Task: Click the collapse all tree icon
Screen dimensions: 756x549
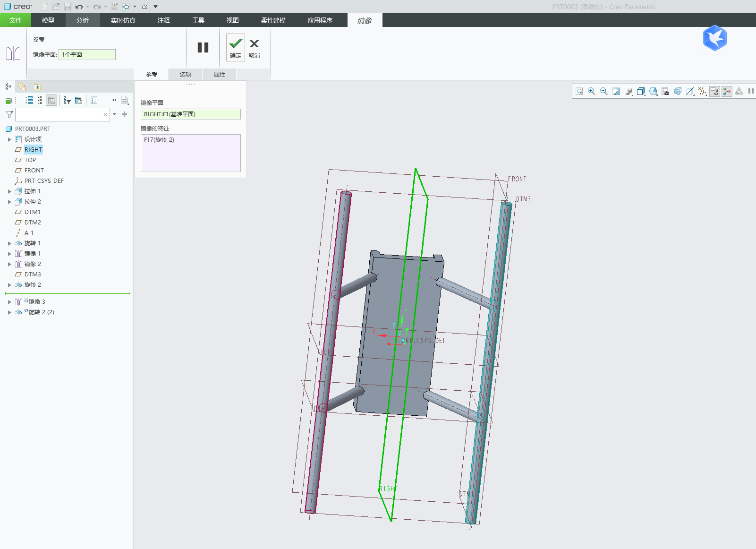Action: (40, 100)
